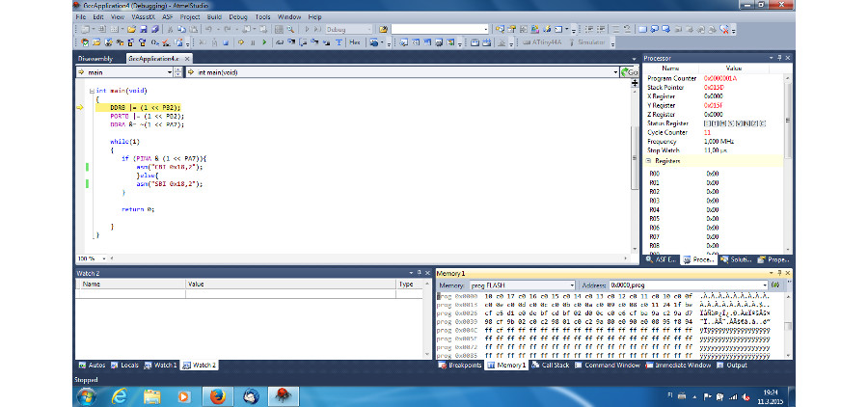Viewport: 868px width, 407px height.
Task: Switch to the Disassembly tab
Action: coord(95,59)
